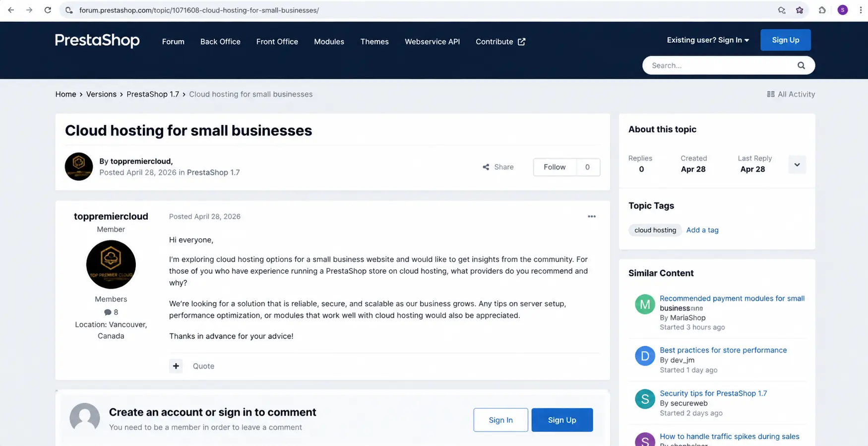Click the search magnifier icon
This screenshot has height=446, width=868.
pyautogui.click(x=801, y=65)
